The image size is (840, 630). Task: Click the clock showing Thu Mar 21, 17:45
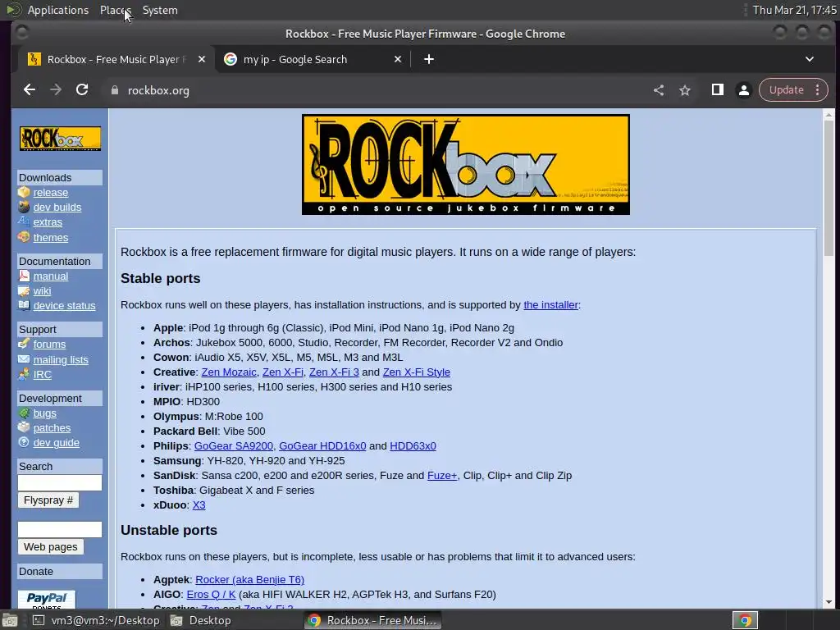(x=794, y=10)
